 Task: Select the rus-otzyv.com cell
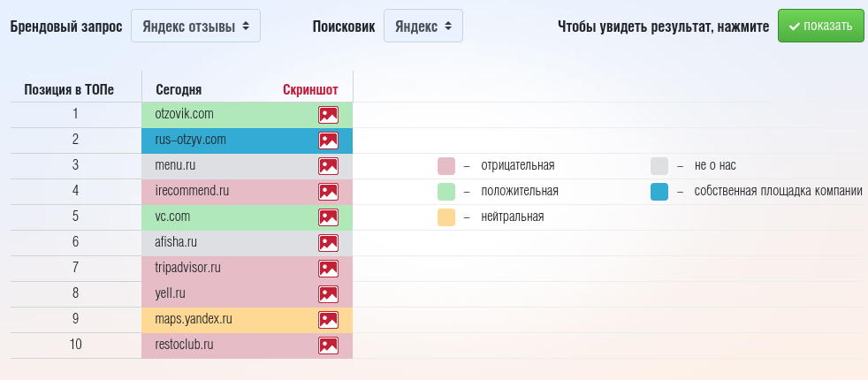pos(247,141)
